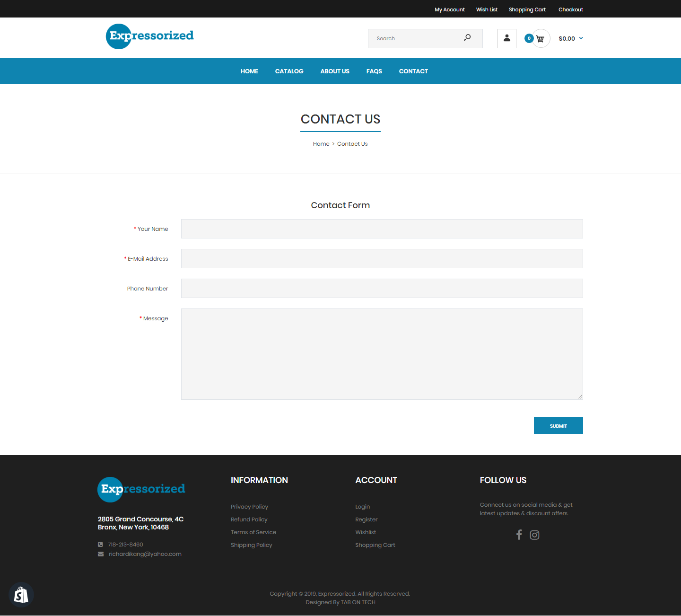Expand the $0.00 cart dropdown

[x=570, y=39]
